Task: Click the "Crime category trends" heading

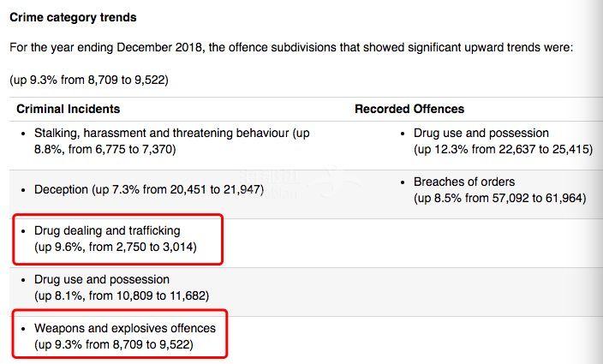Action: (73, 17)
